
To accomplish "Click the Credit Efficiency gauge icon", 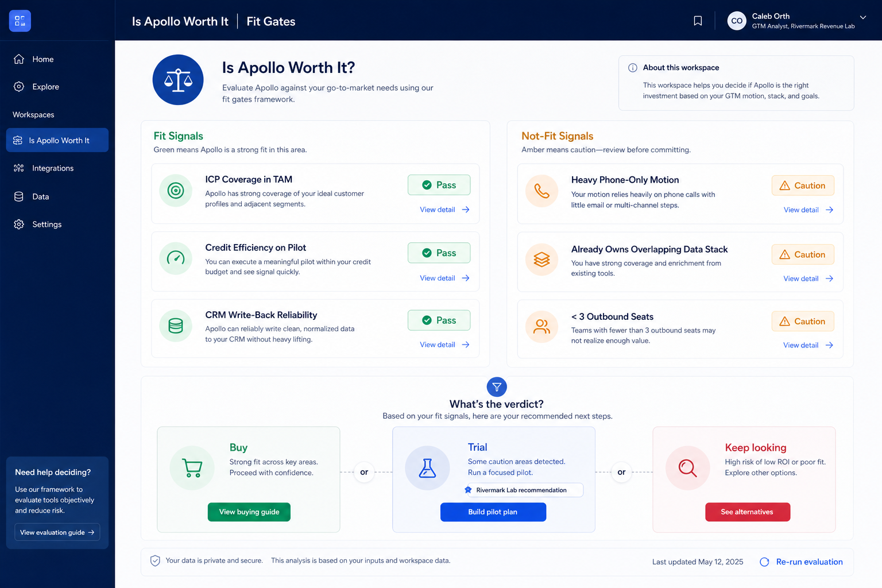I will (176, 258).
